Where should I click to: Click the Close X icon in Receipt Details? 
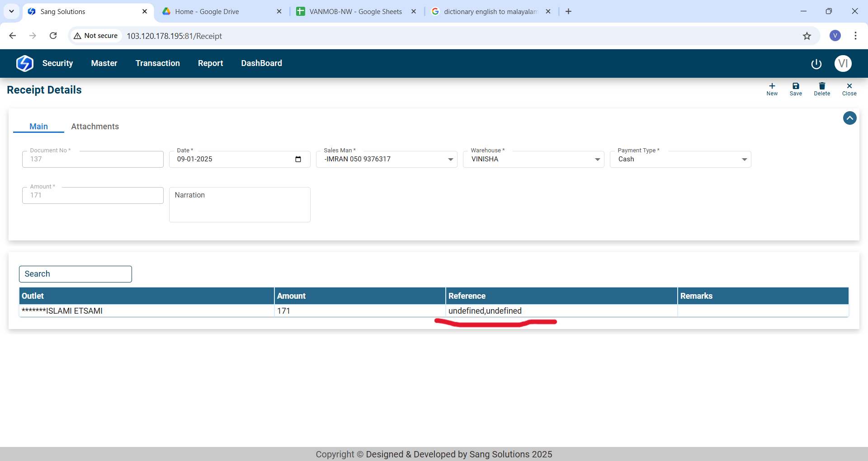[x=849, y=86]
